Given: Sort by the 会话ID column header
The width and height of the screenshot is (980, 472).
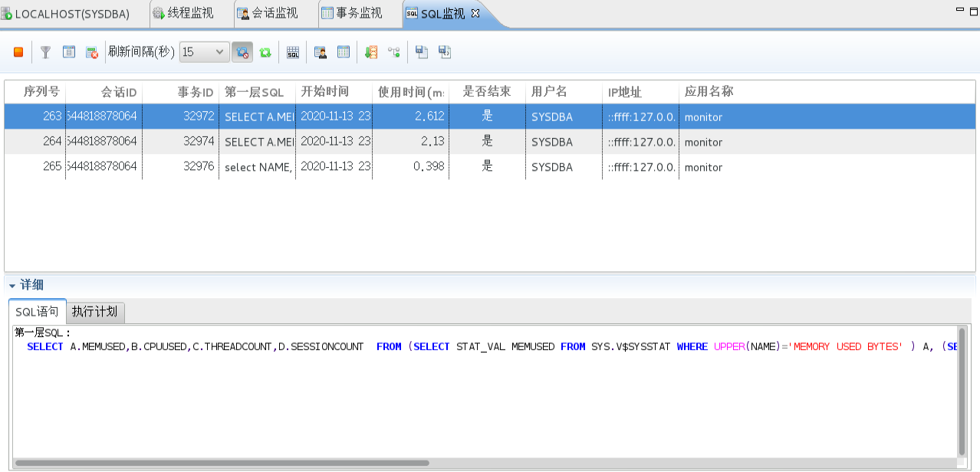Looking at the screenshot, I should pyautogui.click(x=104, y=92).
